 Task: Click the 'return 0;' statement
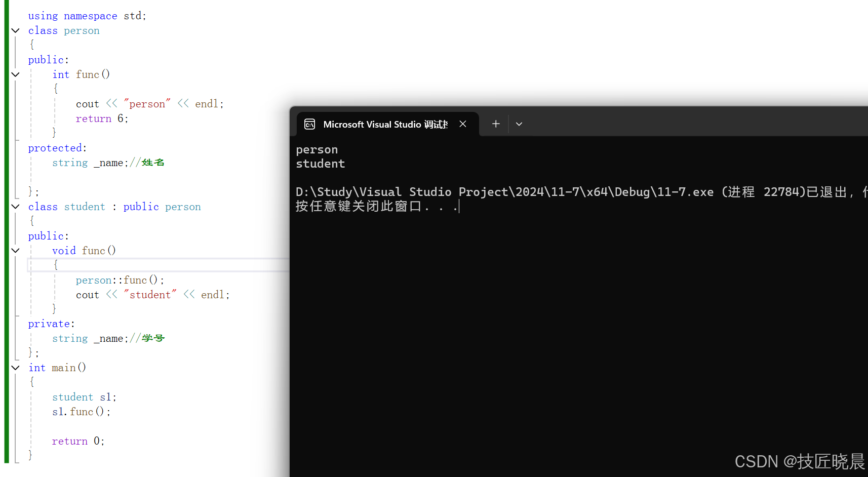pyautogui.click(x=78, y=441)
